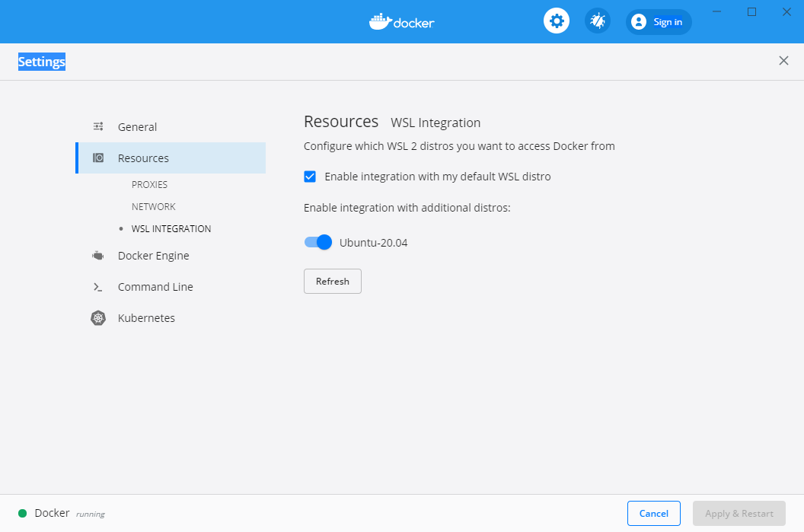The image size is (804, 532).
Task: Open the NETWORK subsection
Action: tap(153, 206)
